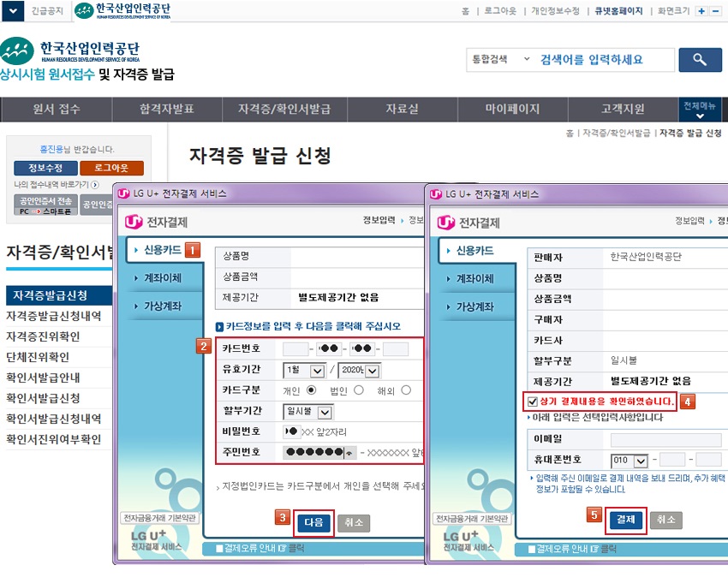This screenshot has width=728, height=583.
Task: Select 계좌이체 tab in right payment window
Action: coord(475,279)
